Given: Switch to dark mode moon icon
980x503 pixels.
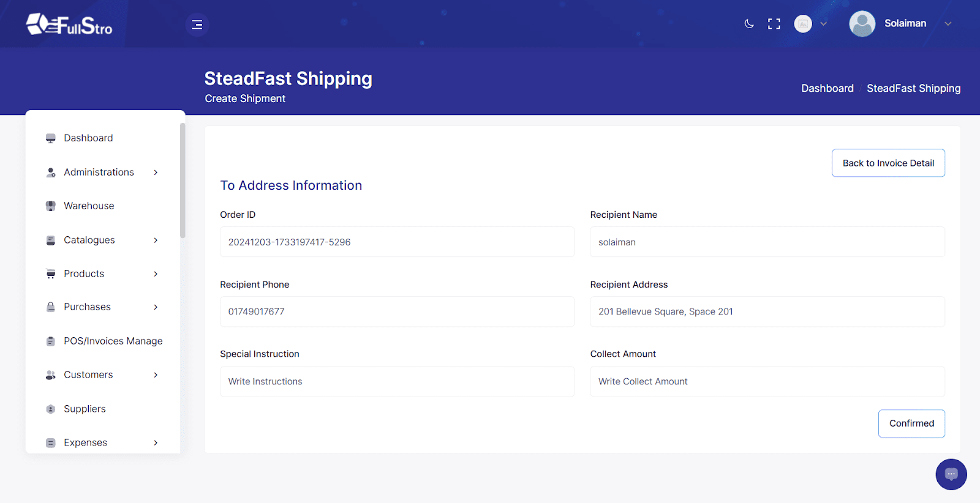Looking at the screenshot, I should pos(749,24).
